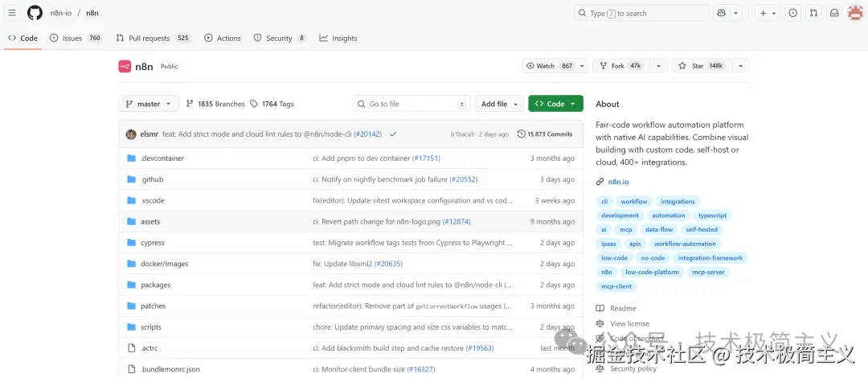The width and height of the screenshot is (868, 378).
Task: Open commit hash b1baca5
Action: pos(462,134)
